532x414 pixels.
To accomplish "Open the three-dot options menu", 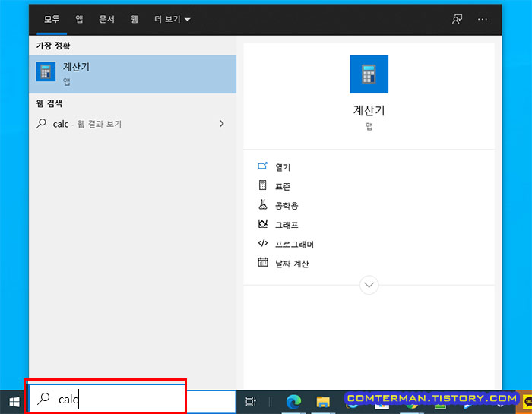I will point(482,19).
